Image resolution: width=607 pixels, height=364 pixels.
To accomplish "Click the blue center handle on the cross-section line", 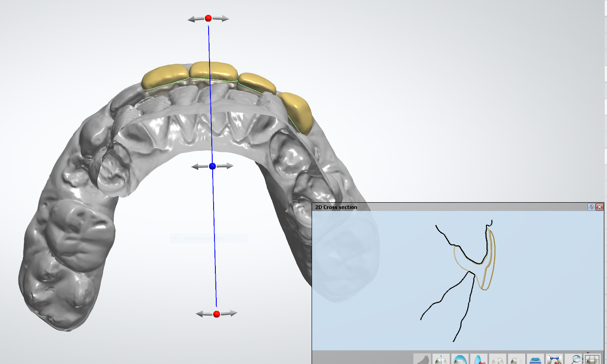I will point(213,166).
